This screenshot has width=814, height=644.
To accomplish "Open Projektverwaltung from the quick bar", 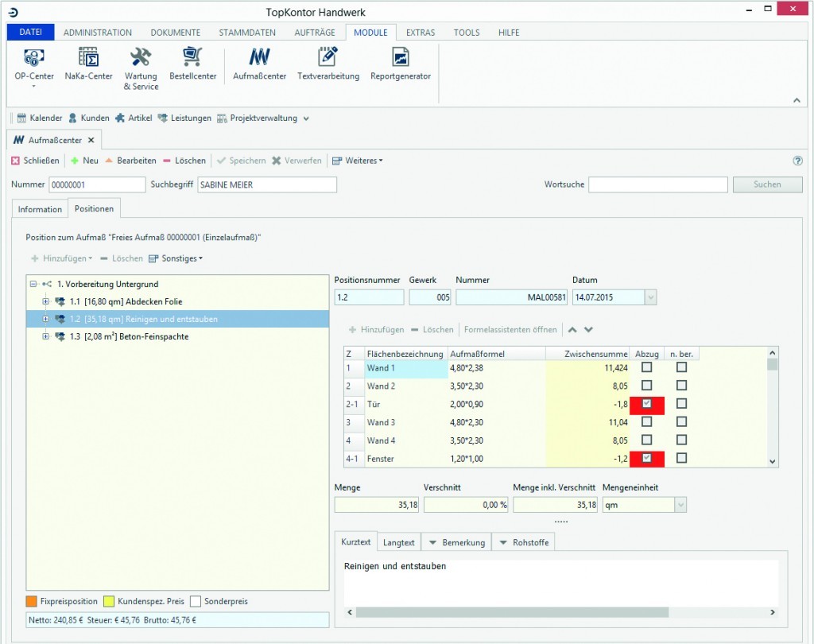I will 257,118.
